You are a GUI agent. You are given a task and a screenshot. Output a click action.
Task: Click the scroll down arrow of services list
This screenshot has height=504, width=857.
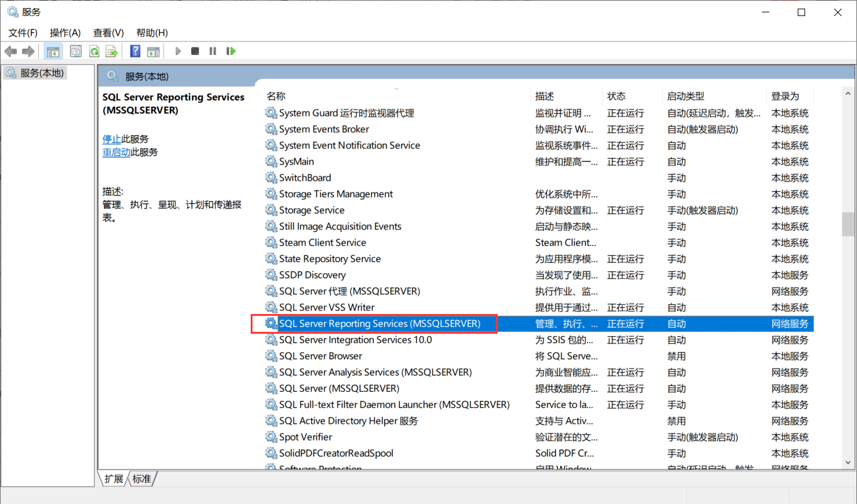click(848, 463)
